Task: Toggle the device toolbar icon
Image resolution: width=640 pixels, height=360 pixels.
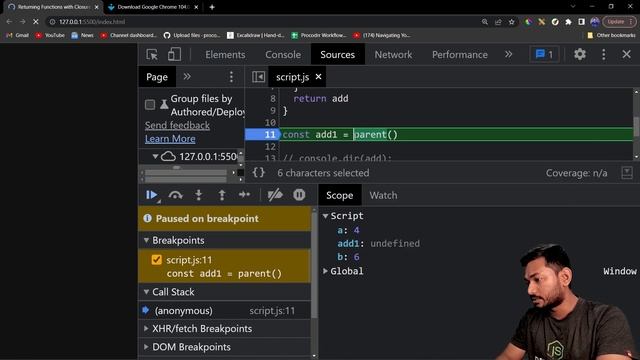Action: (x=174, y=54)
